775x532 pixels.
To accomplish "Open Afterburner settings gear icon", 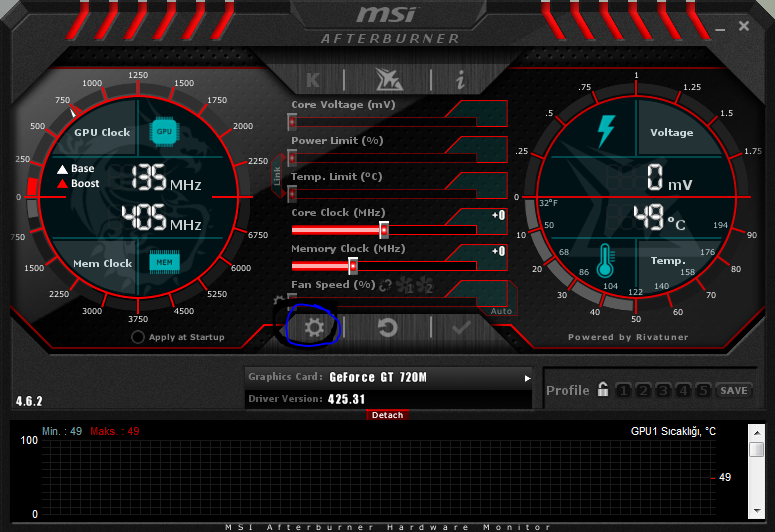I will 314,327.
